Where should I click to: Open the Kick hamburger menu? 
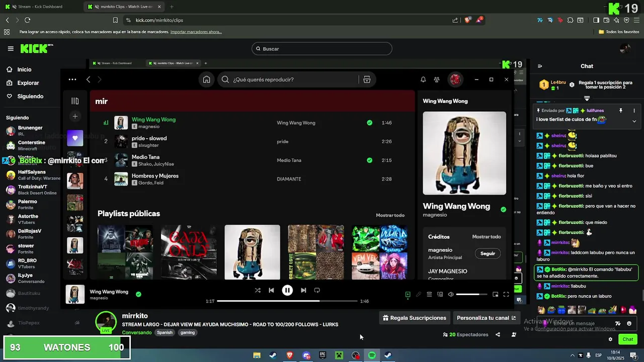[11, 49]
